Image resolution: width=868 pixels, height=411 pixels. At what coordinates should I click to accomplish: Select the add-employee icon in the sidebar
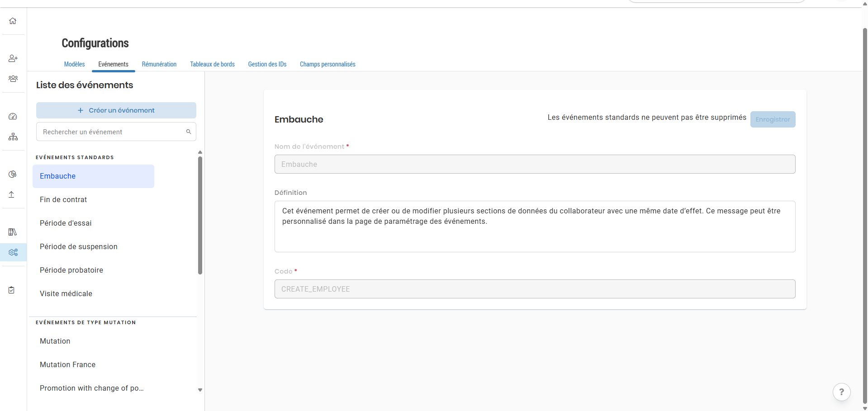(13, 58)
